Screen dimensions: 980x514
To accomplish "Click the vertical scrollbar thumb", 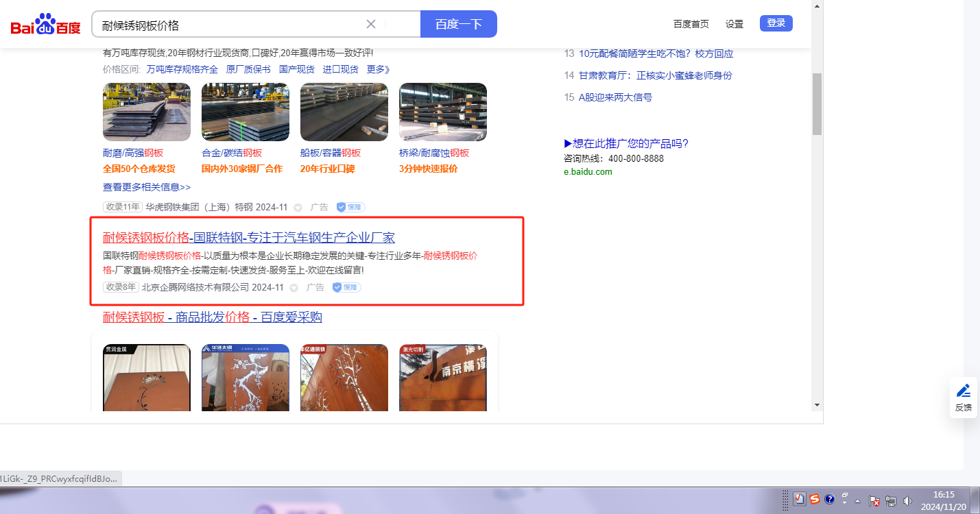I will (817, 104).
